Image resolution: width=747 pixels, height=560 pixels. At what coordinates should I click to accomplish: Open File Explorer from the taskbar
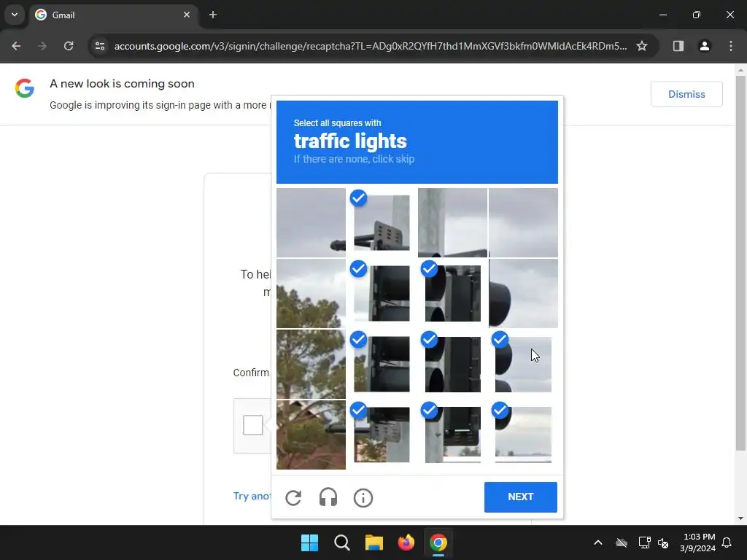(x=374, y=542)
